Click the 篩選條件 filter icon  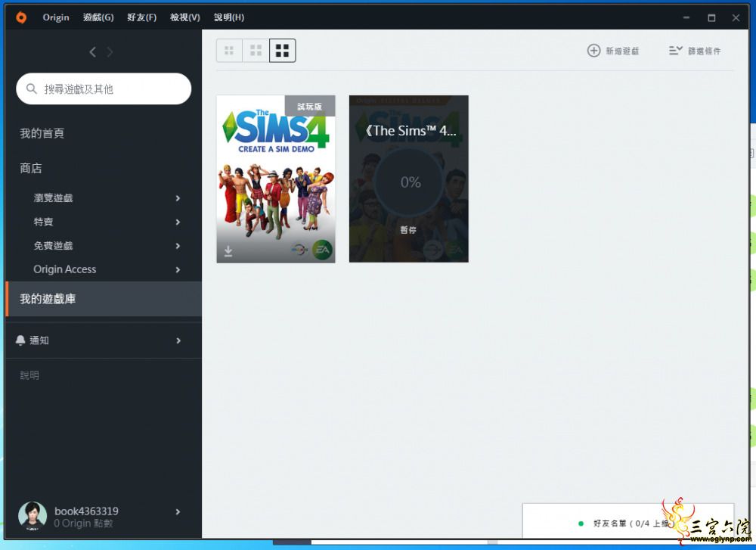[x=675, y=50]
